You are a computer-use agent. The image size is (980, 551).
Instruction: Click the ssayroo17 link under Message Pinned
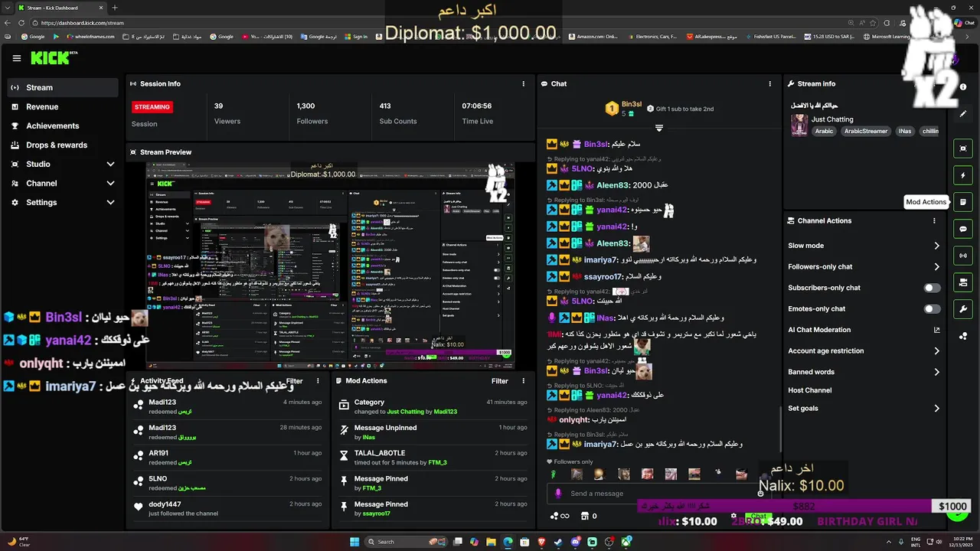(376, 514)
